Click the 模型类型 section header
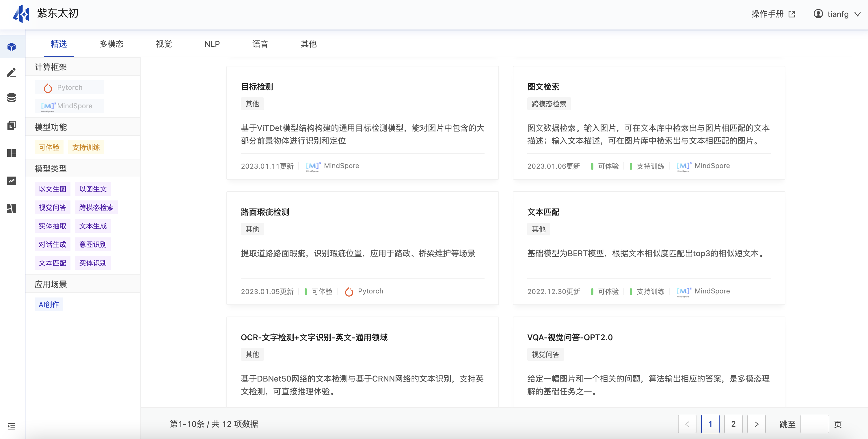 pyautogui.click(x=83, y=168)
